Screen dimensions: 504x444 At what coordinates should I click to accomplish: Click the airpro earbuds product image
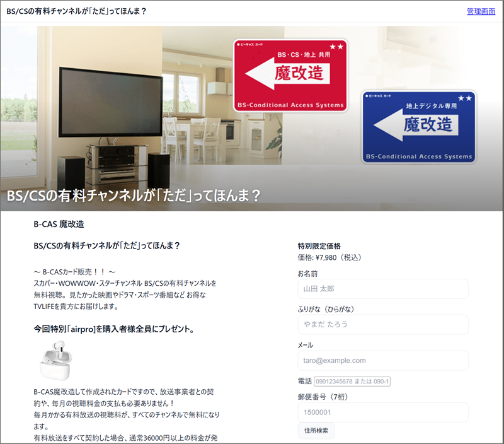pos(57,361)
